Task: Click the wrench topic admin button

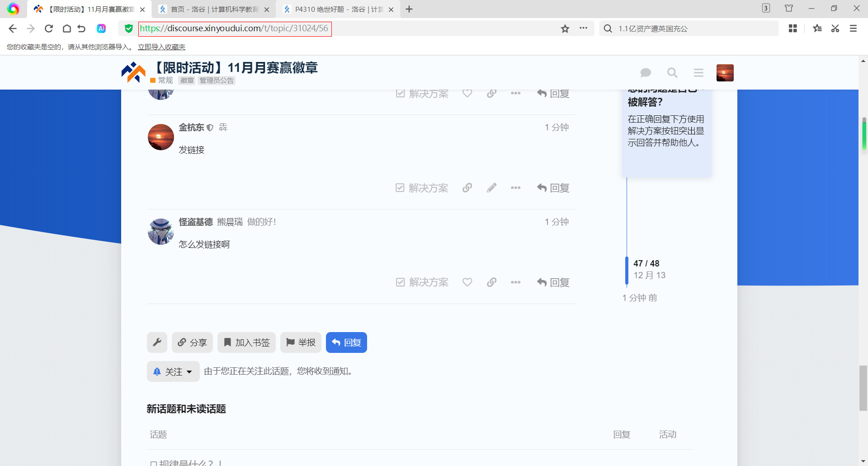Action: coord(157,342)
